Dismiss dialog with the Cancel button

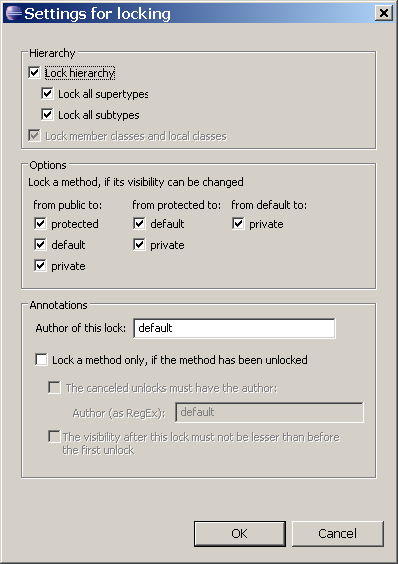[x=338, y=534]
